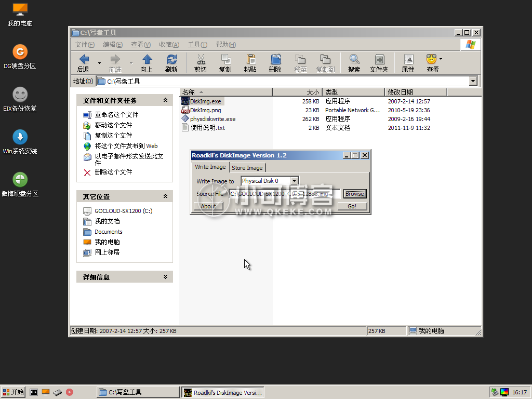Select the DiskImg.png file
The image size is (532, 399).
point(205,110)
